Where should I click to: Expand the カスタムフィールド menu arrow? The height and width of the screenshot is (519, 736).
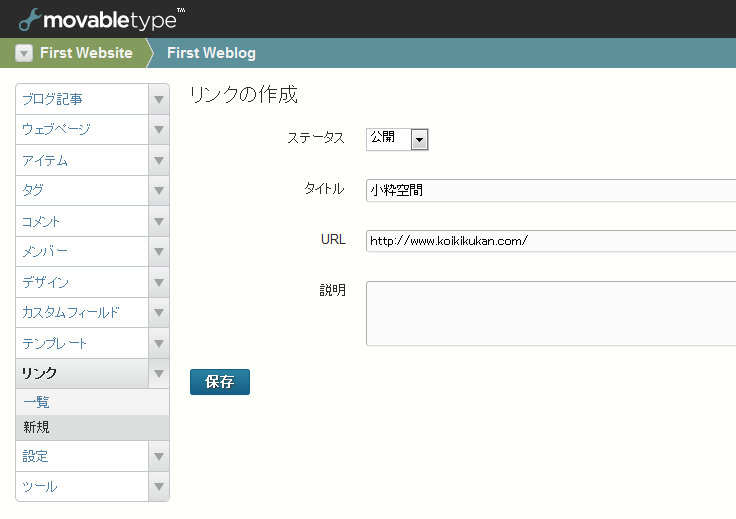159,313
